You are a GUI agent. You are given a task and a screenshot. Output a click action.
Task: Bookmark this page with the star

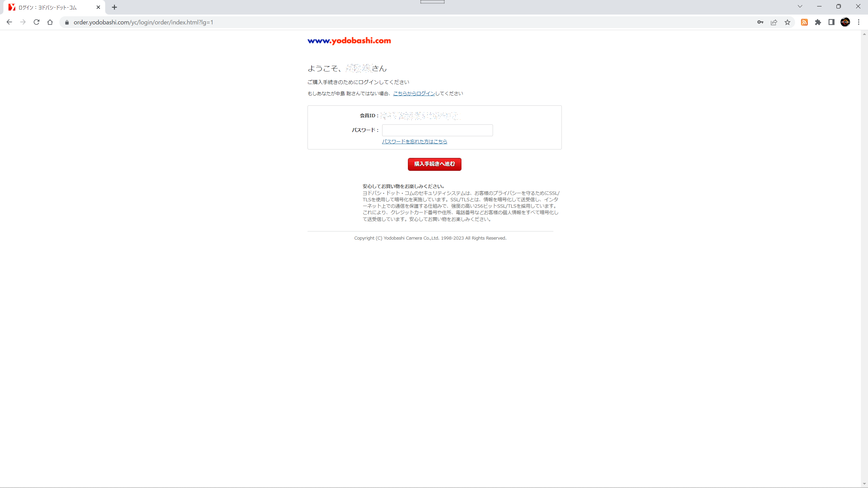click(x=787, y=22)
